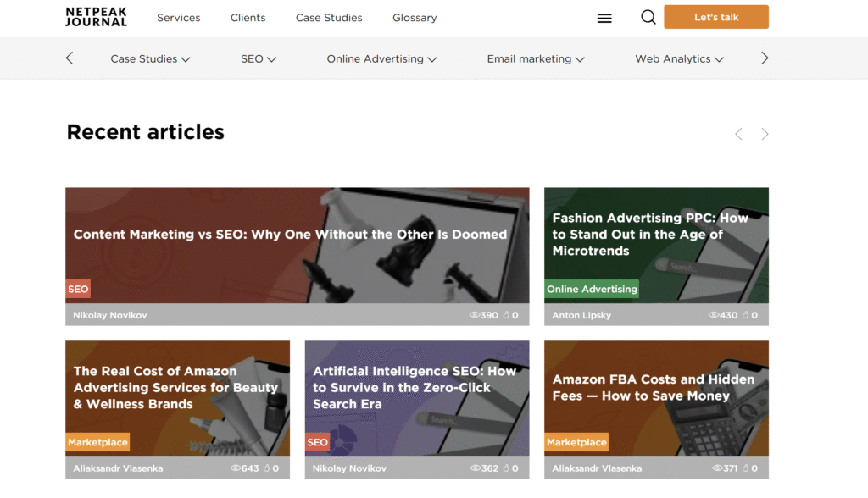Open Artificial Intelligence SEO article title
Image resolution: width=868 pixels, height=498 pixels.
pos(414,388)
